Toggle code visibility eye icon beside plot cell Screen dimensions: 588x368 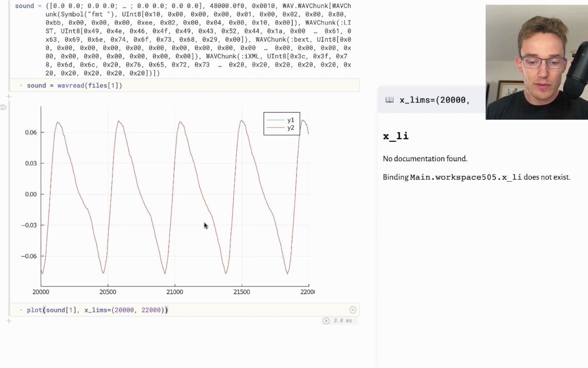point(3,108)
